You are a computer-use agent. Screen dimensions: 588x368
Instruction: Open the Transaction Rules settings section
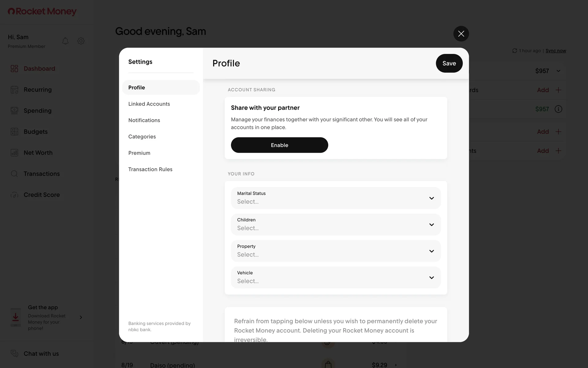coord(150,169)
